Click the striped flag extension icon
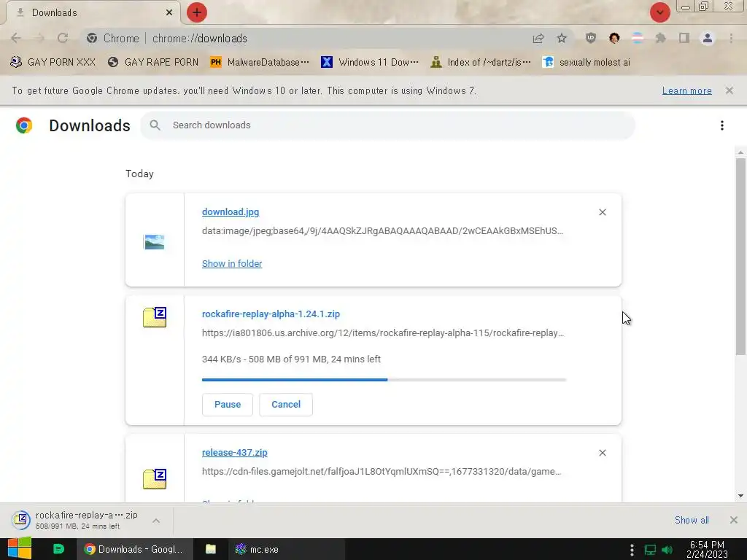The image size is (747, 560). pos(638,38)
